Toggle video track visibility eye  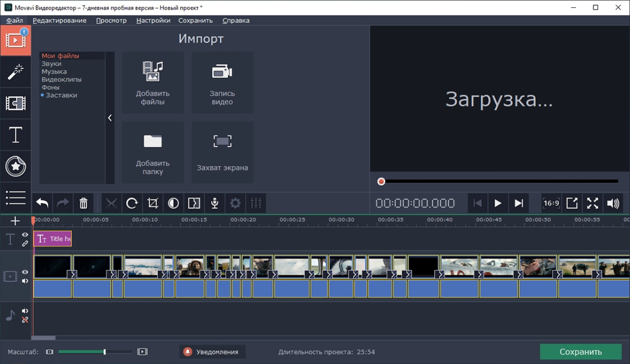click(x=25, y=272)
